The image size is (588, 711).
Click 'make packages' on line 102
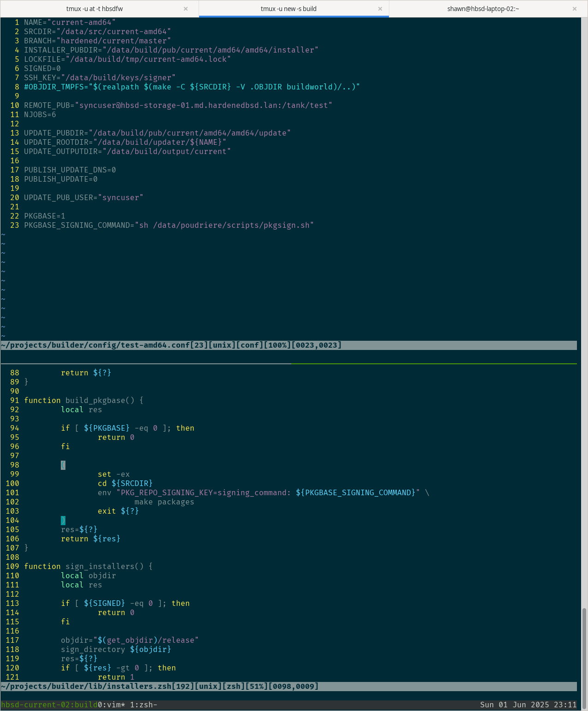tap(164, 502)
